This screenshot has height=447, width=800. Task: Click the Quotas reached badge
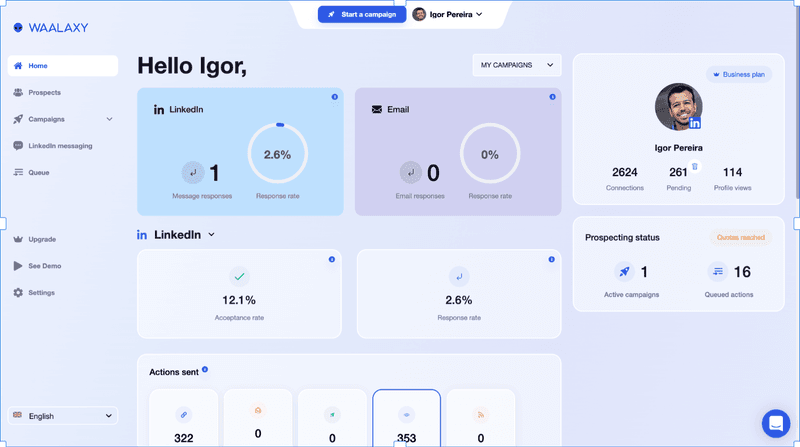[740, 237]
